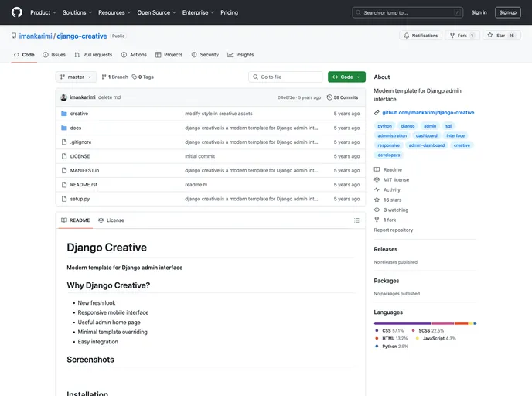Image resolution: width=532 pixels, height=396 pixels.
Task: Click the 'Initial commit' message for LICENSE
Action: click(199, 156)
